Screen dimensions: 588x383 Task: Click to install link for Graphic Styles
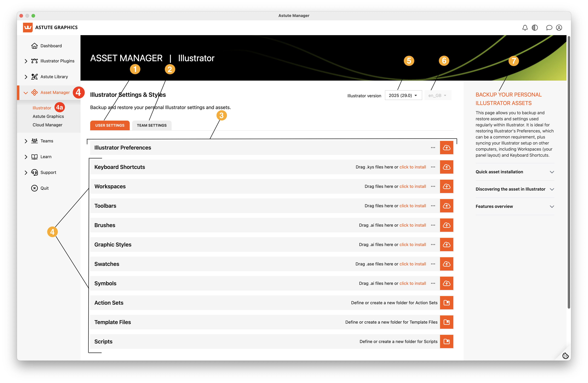pyautogui.click(x=413, y=245)
